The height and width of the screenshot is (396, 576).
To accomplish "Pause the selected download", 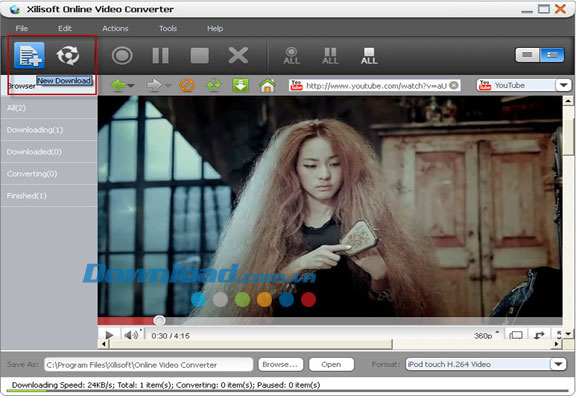I will [x=161, y=56].
